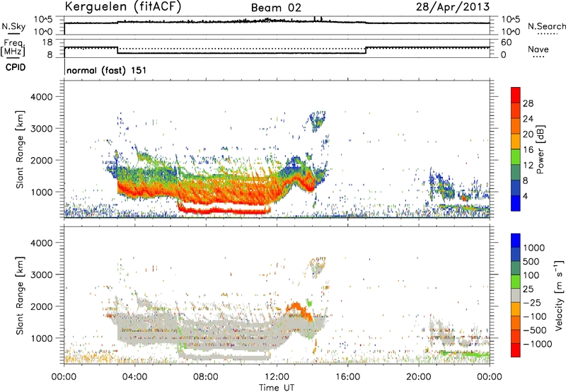Screen dimensions: 566x392
Task: Click the light green band of the power colorbar
Action: [516, 156]
